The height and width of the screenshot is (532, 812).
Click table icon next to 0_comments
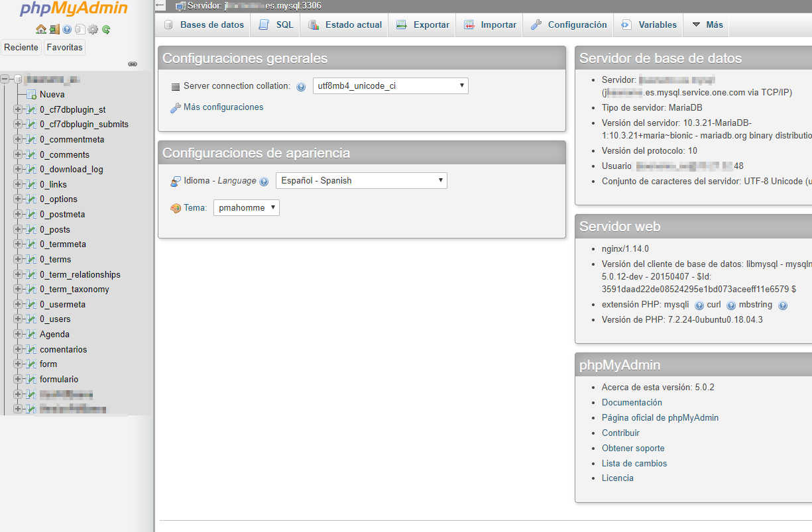tap(31, 154)
